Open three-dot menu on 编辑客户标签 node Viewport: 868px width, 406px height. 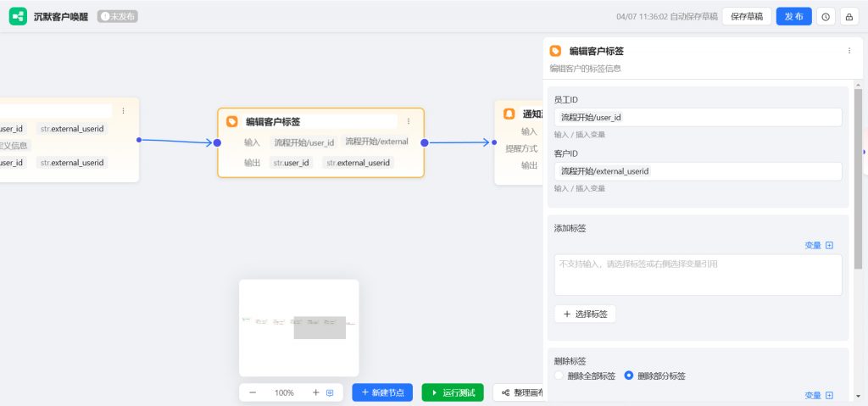pos(409,121)
